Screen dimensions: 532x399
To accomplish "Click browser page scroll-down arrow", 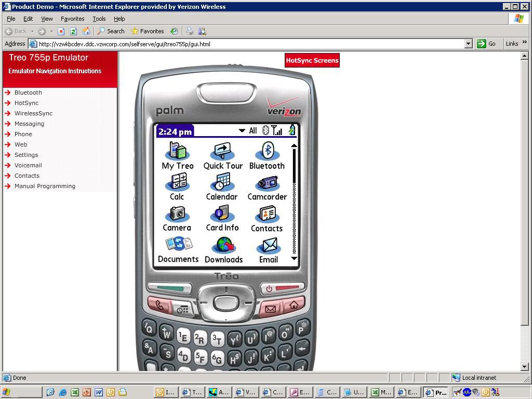I will coord(525,366).
